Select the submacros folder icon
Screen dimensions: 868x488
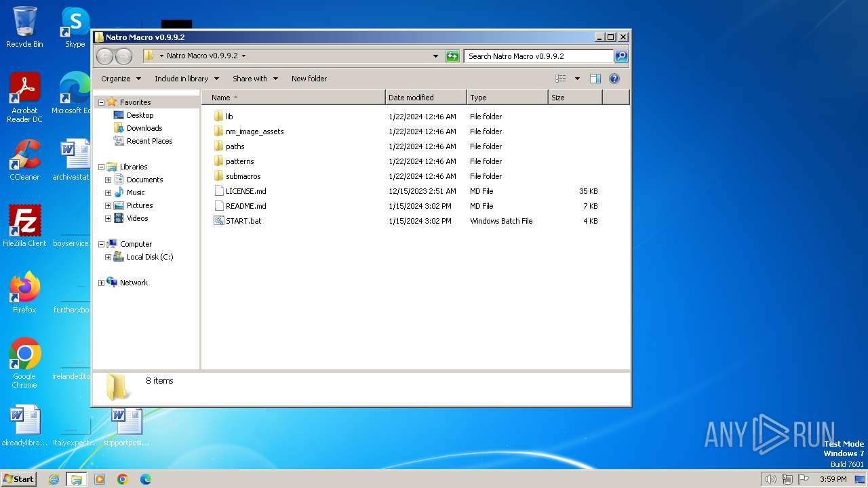[x=218, y=176]
